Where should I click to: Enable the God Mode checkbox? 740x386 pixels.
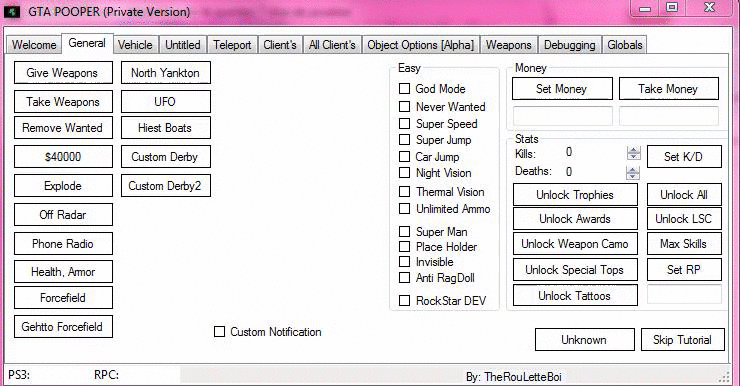pos(404,89)
